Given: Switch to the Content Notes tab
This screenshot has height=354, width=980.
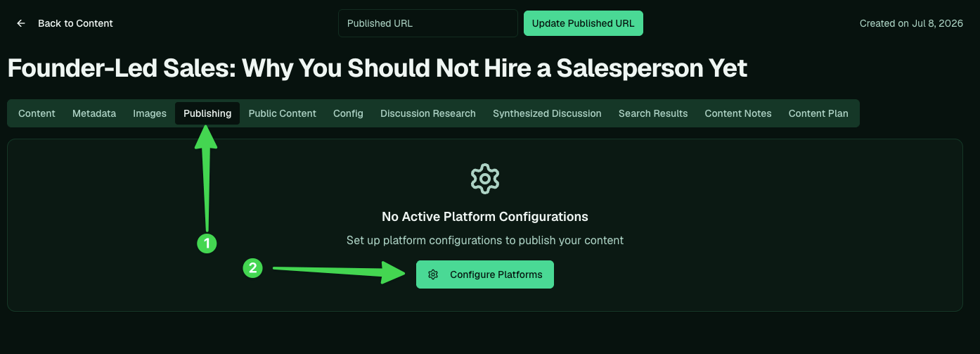Looking at the screenshot, I should coord(738,113).
